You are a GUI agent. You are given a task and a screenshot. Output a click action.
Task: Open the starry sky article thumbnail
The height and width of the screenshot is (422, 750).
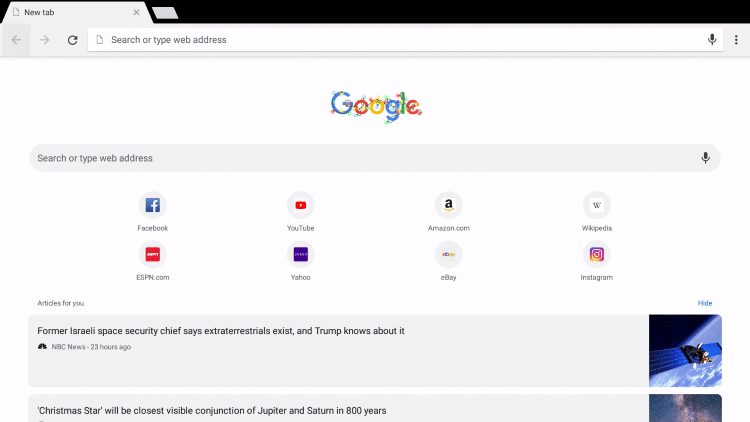pyautogui.click(x=685, y=408)
